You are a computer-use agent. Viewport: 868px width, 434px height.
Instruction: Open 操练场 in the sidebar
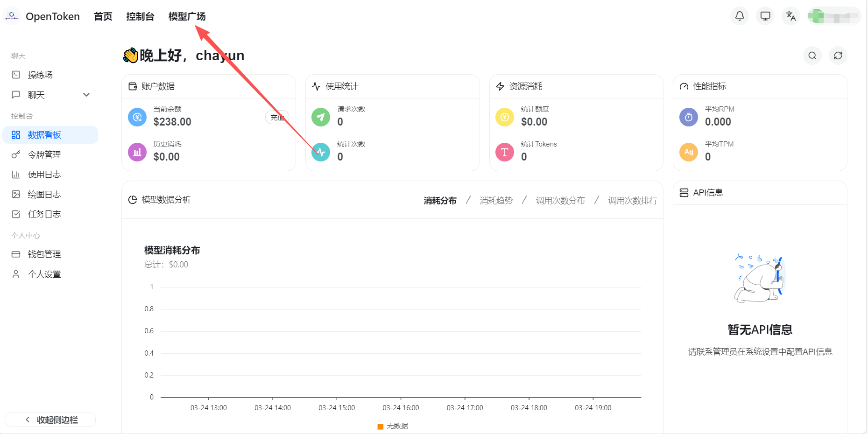[50, 75]
